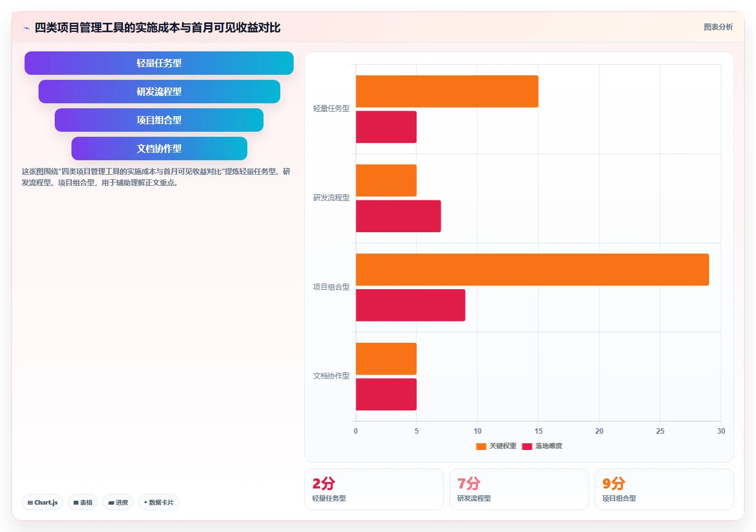The height and width of the screenshot is (532, 756).
Task: Click the 研发流程型 y-axis label
Action: tap(331, 198)
